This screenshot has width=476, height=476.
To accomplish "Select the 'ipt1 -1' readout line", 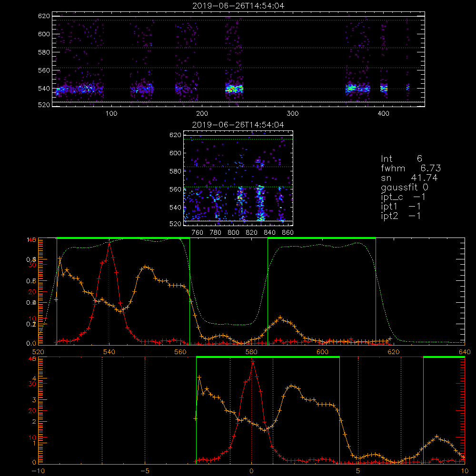I will (401, 207).
